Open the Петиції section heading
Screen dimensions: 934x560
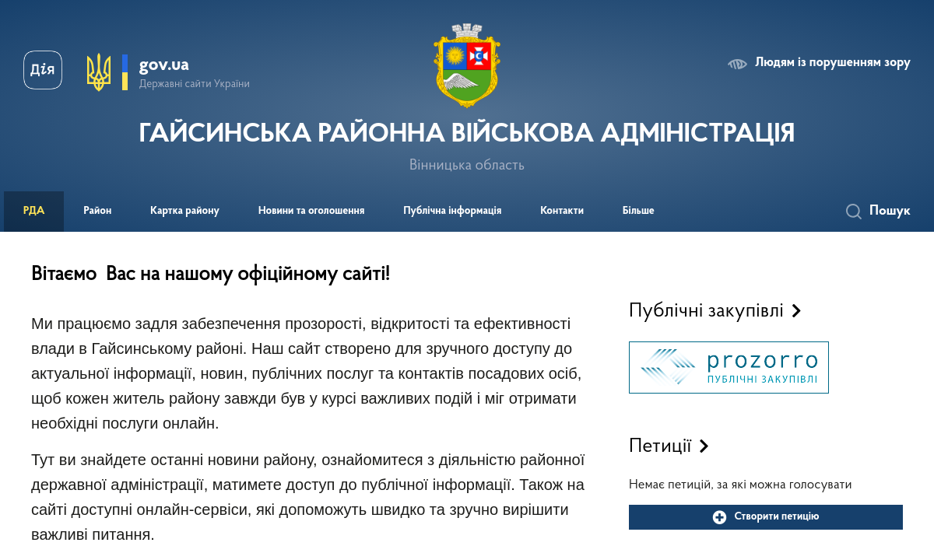coord(660,446)
